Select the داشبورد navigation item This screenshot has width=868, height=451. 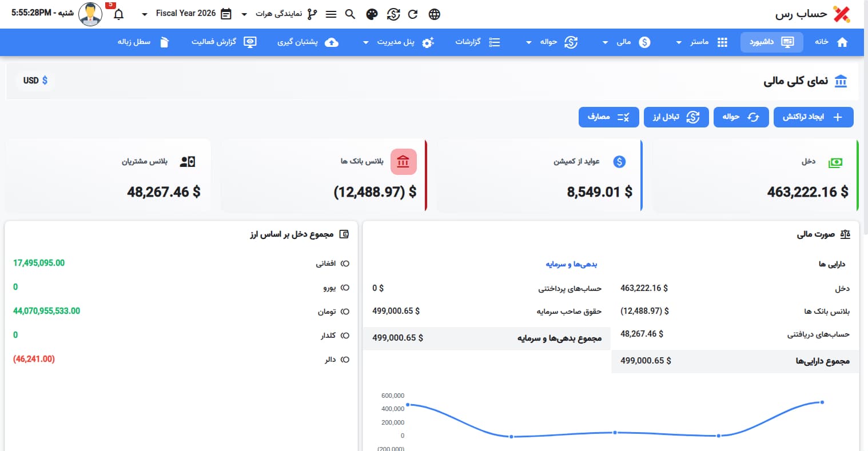(x=771, y=42)
